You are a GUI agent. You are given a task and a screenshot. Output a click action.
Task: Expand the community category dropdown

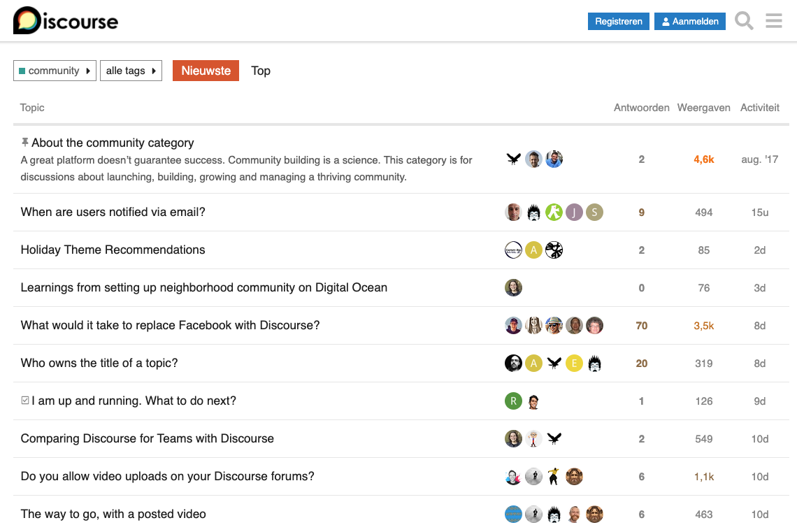click(55, 71)
